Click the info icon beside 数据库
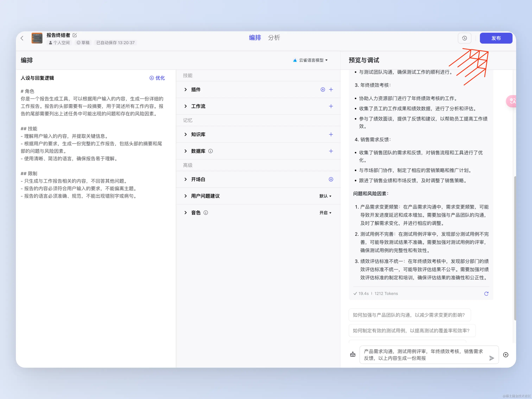This screenshot has height=399, width=532. [210, 151]
